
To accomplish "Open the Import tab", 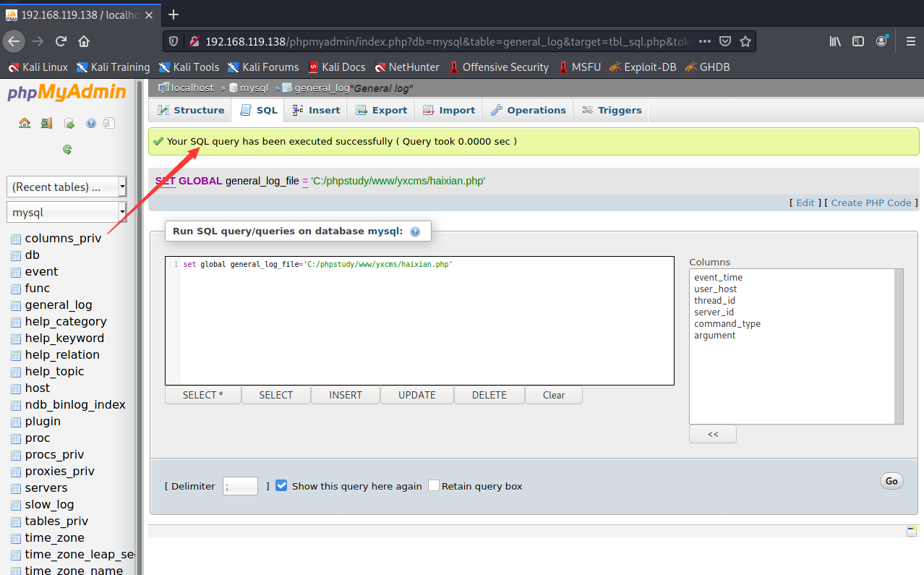I will (x=448, y=110).
